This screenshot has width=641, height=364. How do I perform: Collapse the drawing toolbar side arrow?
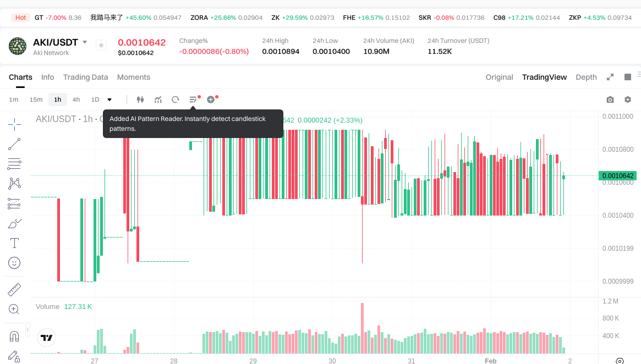pyautogui.click(x=28, y=330)
